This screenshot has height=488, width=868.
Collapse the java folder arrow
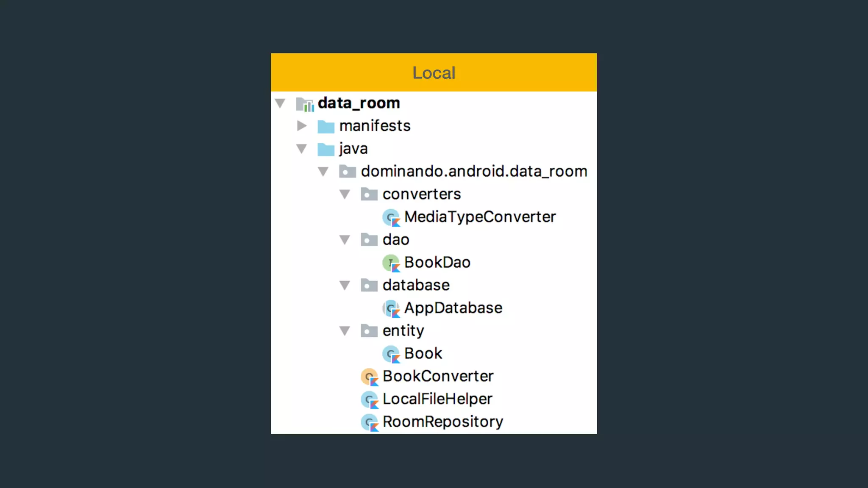(302, 149)
